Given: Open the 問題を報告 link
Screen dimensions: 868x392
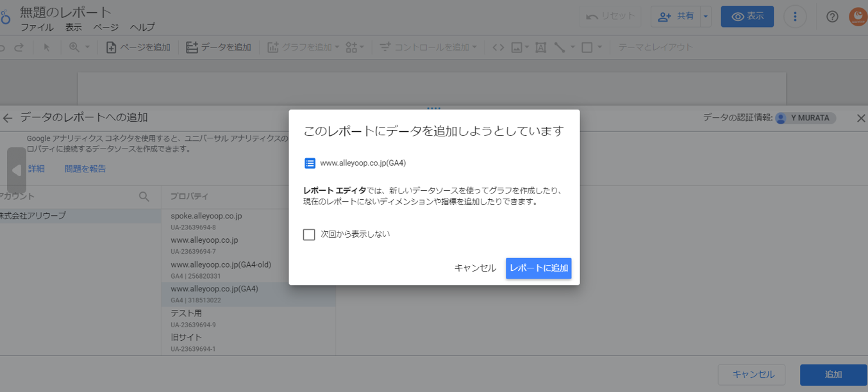Looking at the screenshot, I should click(85, 169).
